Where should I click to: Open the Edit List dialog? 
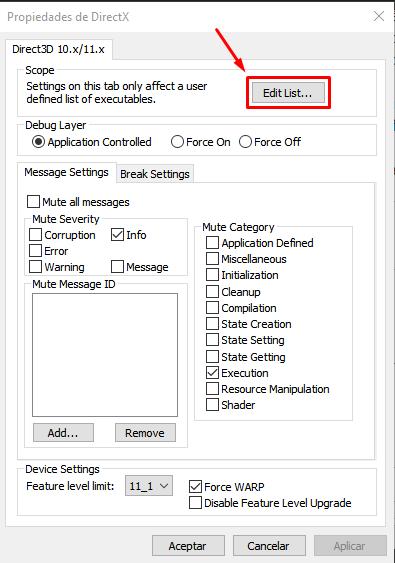[x=288, y=93]
